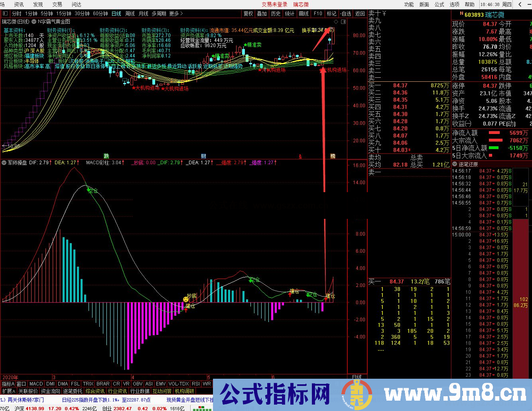Screen dimensions: 532x411
Task: Open the N字霸气黄金图 indicator dropdown
Action: (34, 22)
